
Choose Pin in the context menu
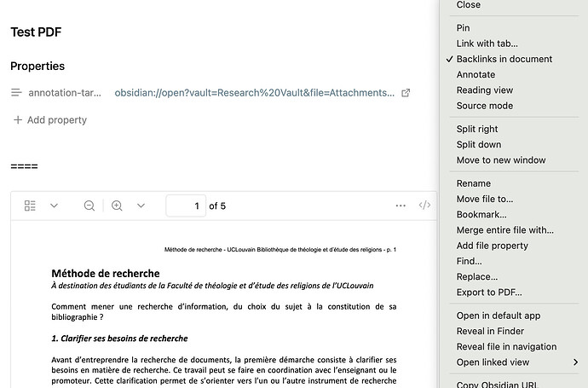click(x=463, y=28)
